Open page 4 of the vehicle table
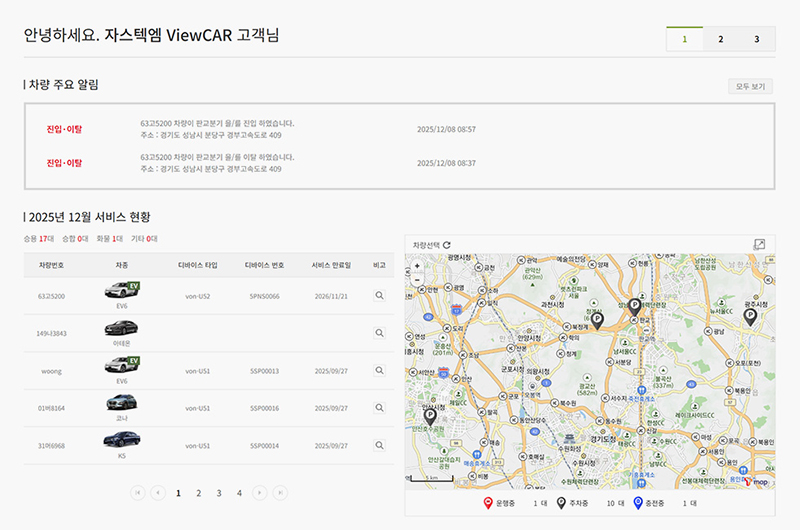Image resolution: width=800 pixels, height=530 pixels. 239,493
